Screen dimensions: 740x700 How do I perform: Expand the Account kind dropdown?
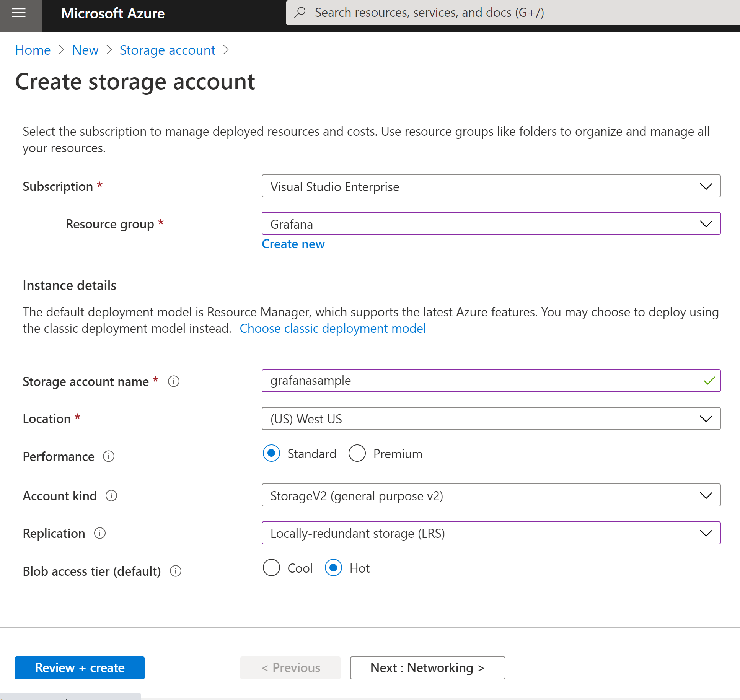[x=491, y=495]
